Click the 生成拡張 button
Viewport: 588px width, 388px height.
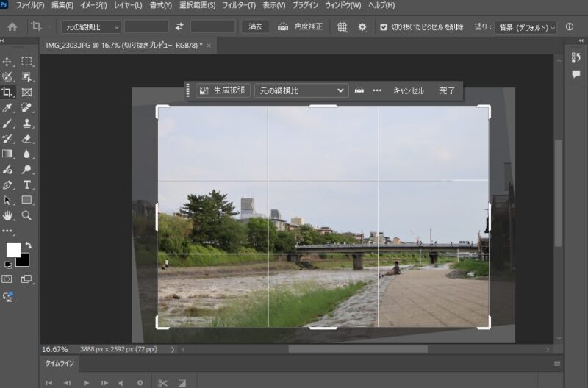pos(222,90)
